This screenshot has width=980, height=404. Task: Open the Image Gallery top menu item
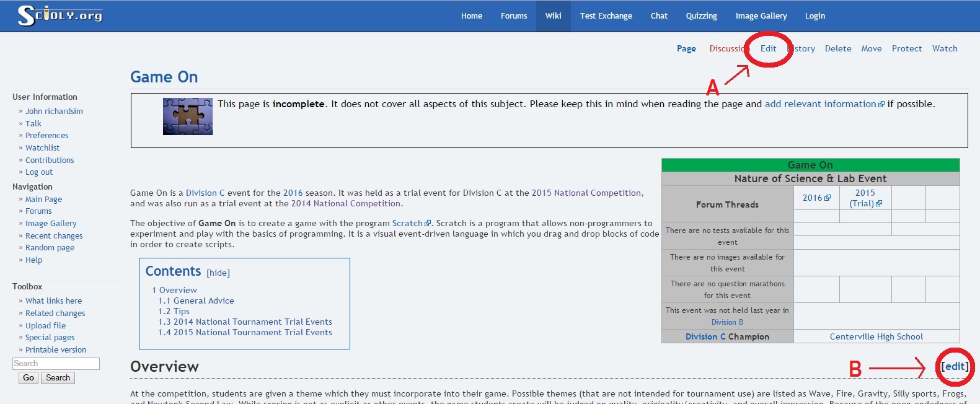[x=761, y=16]
